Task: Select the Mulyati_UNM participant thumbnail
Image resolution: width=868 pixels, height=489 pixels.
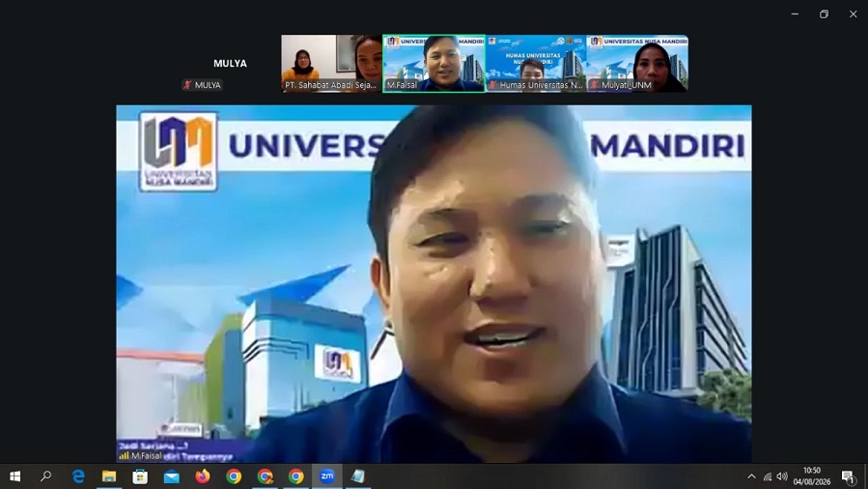Action: coord(637,63)
